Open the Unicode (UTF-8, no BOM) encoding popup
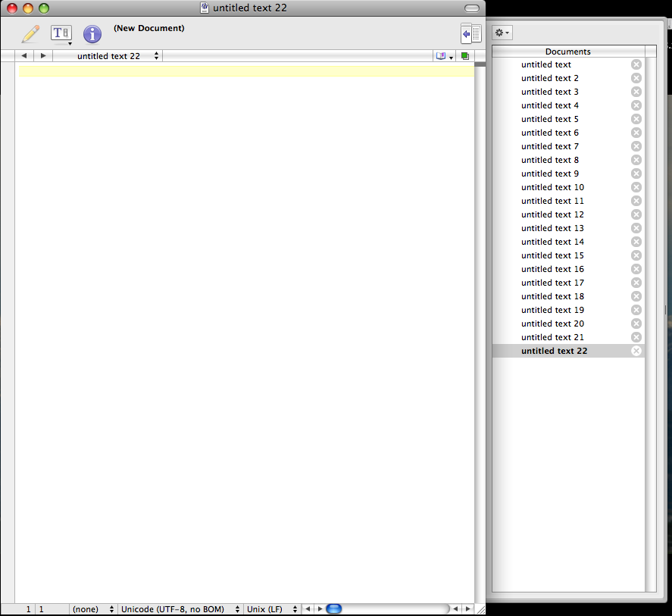 click(x=180, y=609)
